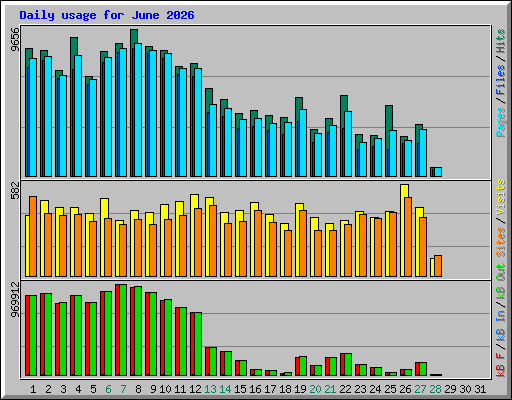Click green weekend day label 13
The height and width of the screenshot is (400, 512).
coord(210,389)
